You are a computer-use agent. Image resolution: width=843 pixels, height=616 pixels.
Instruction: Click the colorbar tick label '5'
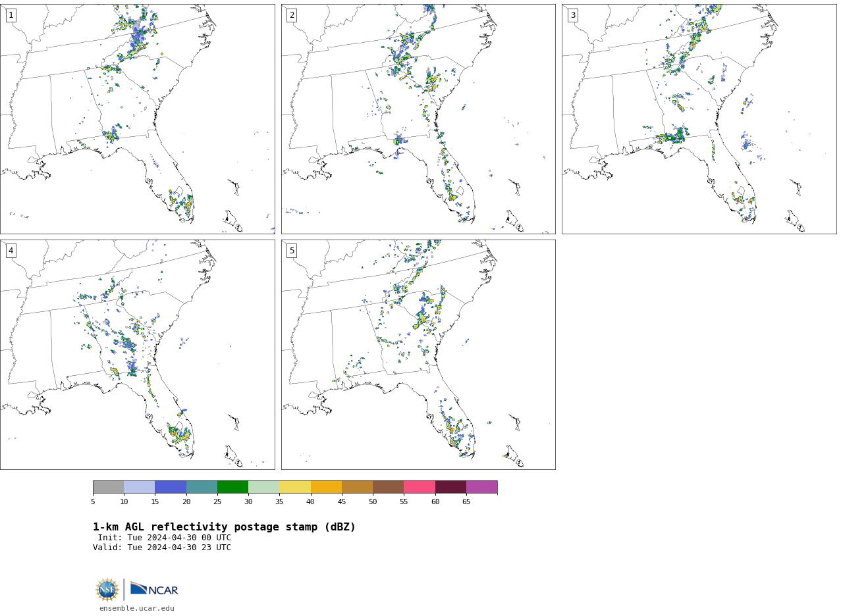pyautogui.click(x=93, y=502)
